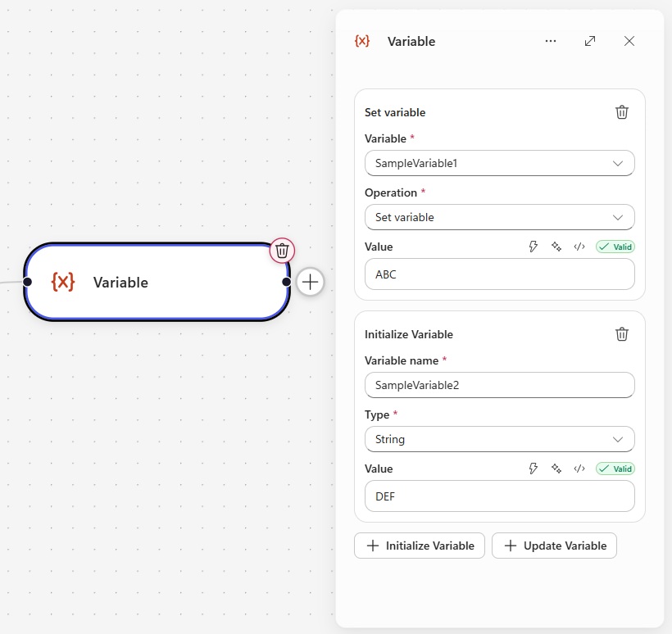Delete the Set variable section
The width and height of the screenshot is (672, 634).
coord(621,112)
